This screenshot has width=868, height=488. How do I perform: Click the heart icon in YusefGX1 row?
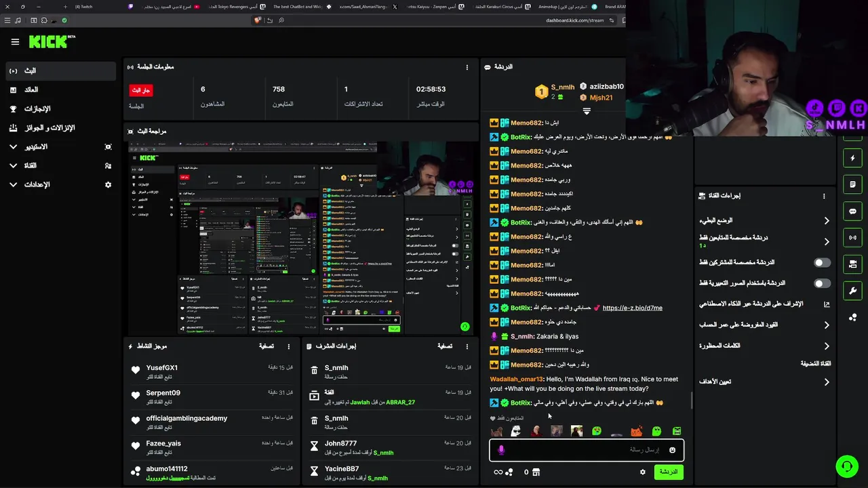[136, 370]
